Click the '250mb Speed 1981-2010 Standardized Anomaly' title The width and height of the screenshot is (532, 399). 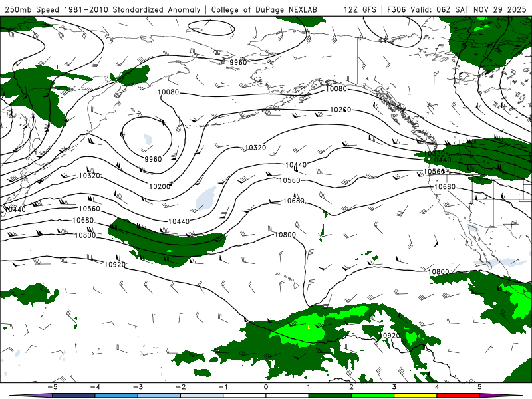(x=102, y=9)
